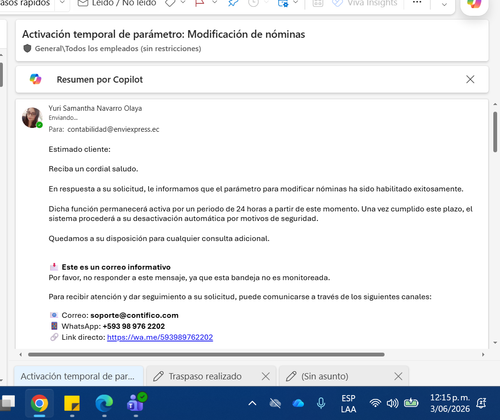Click the battery status tray icon
Viewport: 500px width, 420px height.
411,403
